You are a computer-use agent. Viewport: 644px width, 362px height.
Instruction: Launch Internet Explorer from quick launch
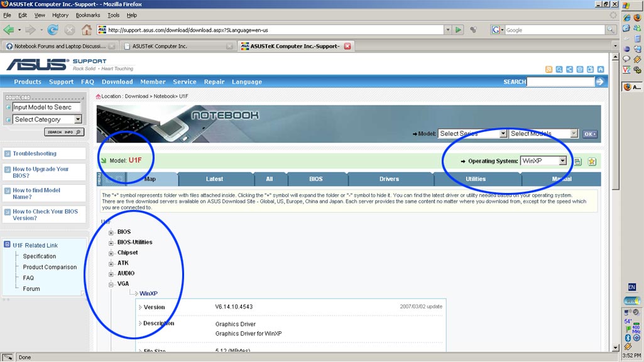[627, 18]
